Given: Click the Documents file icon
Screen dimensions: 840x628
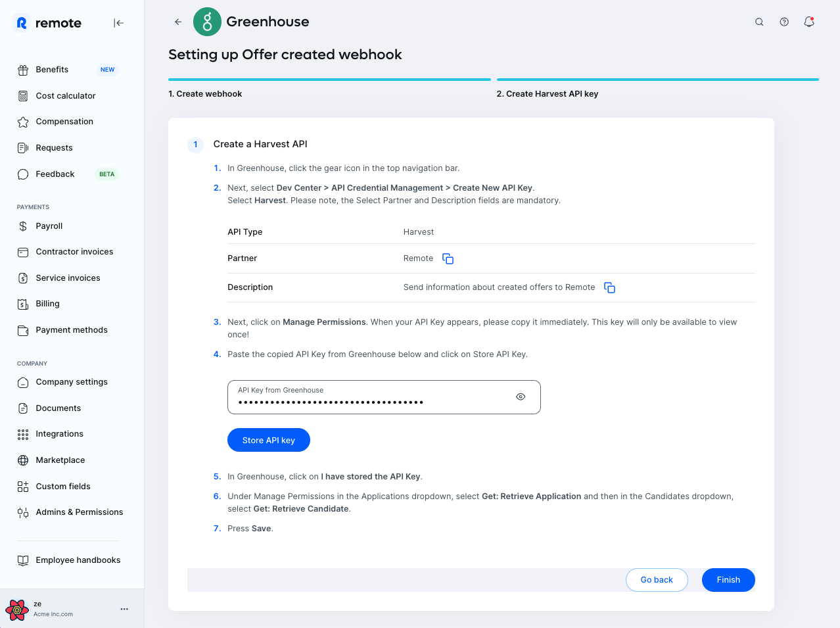Looking at the screenshot, I should point(23,408).
